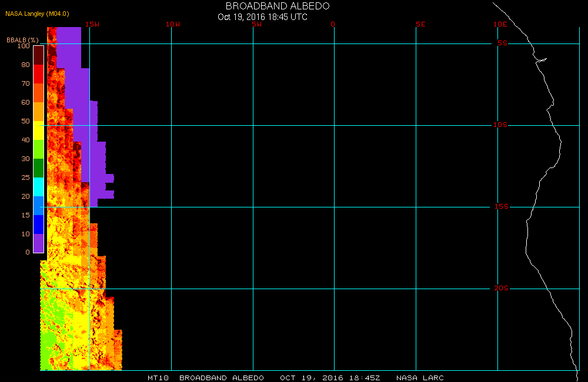Select the yellow 40-50 legend swatch
Viewport: 588px width, 382px height.
click(x=39, y=130)
